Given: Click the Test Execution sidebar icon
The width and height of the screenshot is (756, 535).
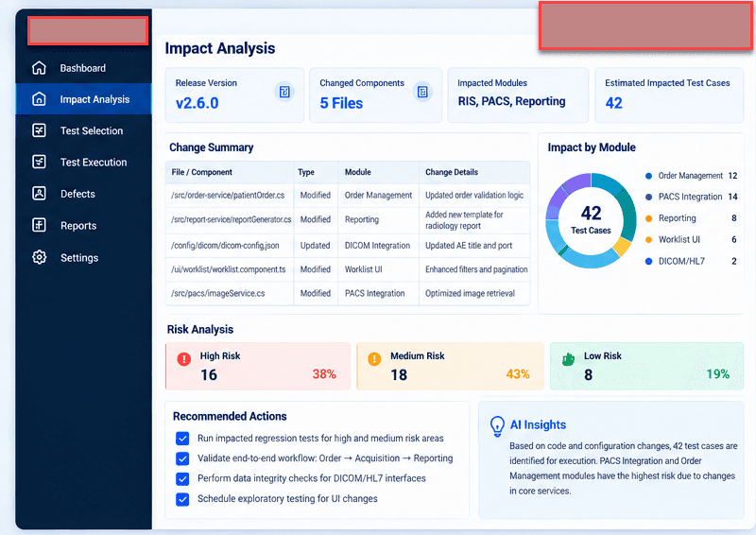Looking at the screenshot, I should tap(39, 162).
